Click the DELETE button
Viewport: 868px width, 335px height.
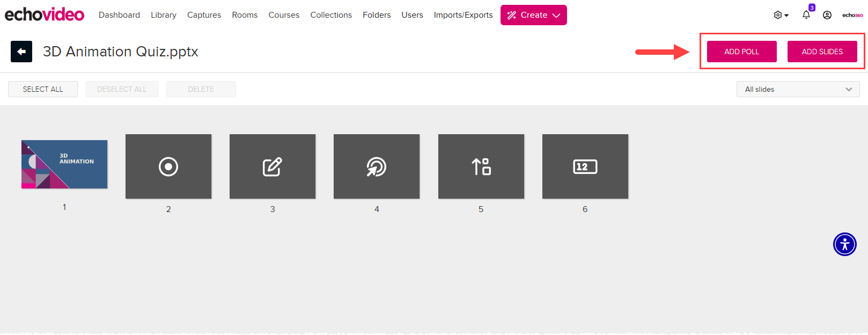tap(201, 89)
